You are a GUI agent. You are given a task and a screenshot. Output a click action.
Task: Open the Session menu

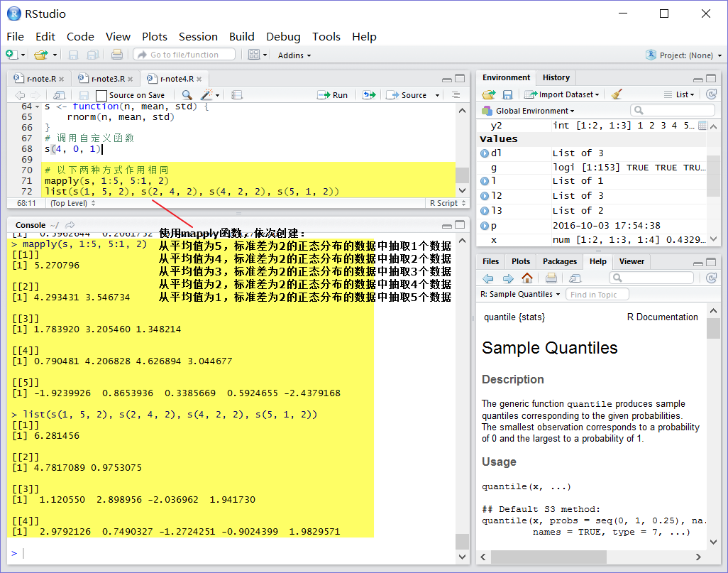[198, 37]
